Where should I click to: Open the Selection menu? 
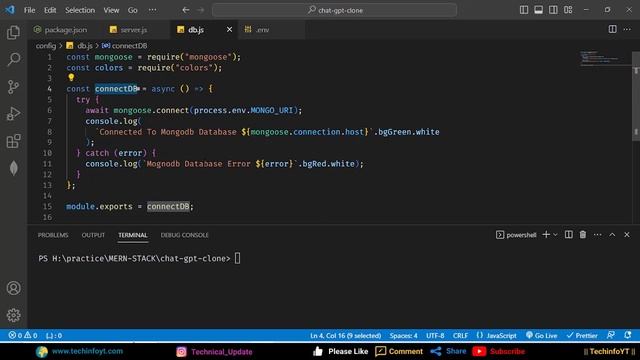80,10
